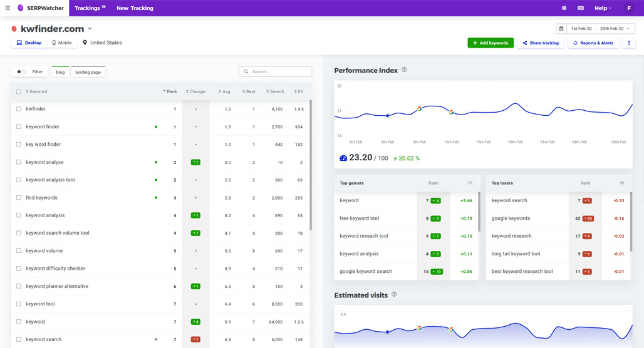This screenshot has height=348, width=644.
Task: Click the first Google update marker on Performance chart
Action: (x=419, y=109)
